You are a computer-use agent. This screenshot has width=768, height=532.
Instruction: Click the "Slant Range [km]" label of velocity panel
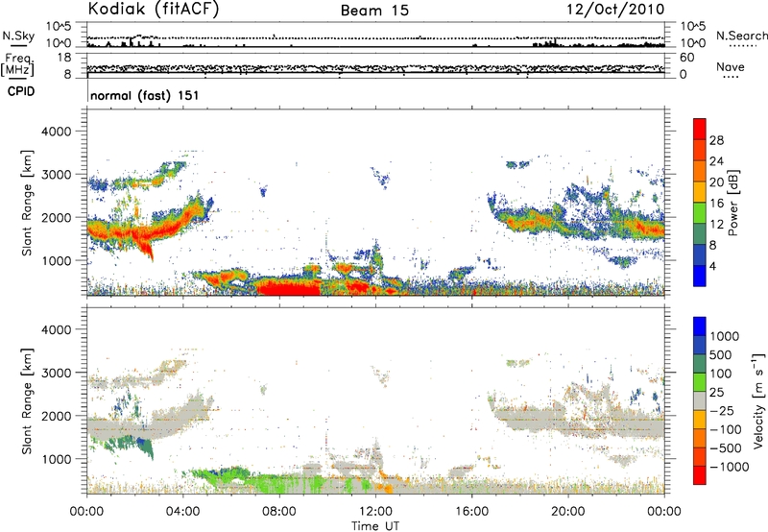click(x=27, y=401)
